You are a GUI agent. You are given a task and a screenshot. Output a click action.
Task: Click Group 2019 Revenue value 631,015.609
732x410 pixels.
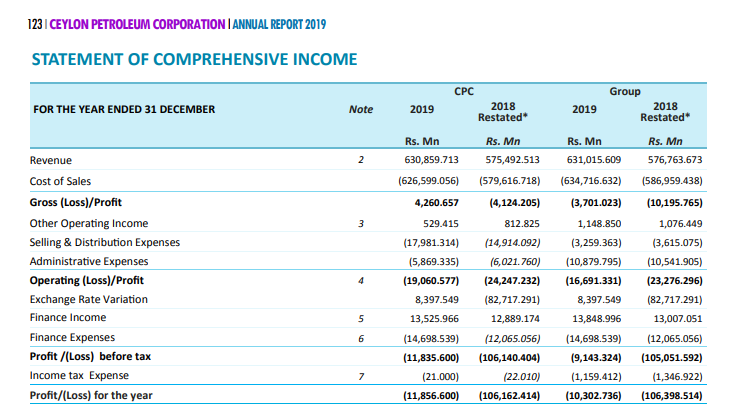(594, 160)
